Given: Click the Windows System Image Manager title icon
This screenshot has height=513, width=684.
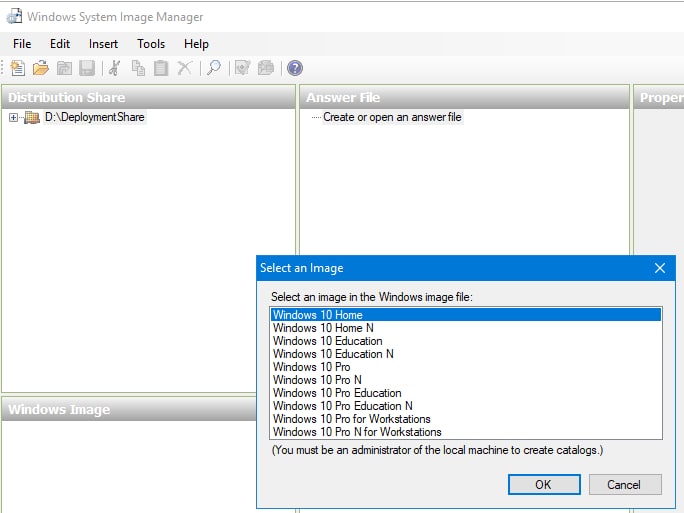Looking at the screenshot, I should click(14, 17).
